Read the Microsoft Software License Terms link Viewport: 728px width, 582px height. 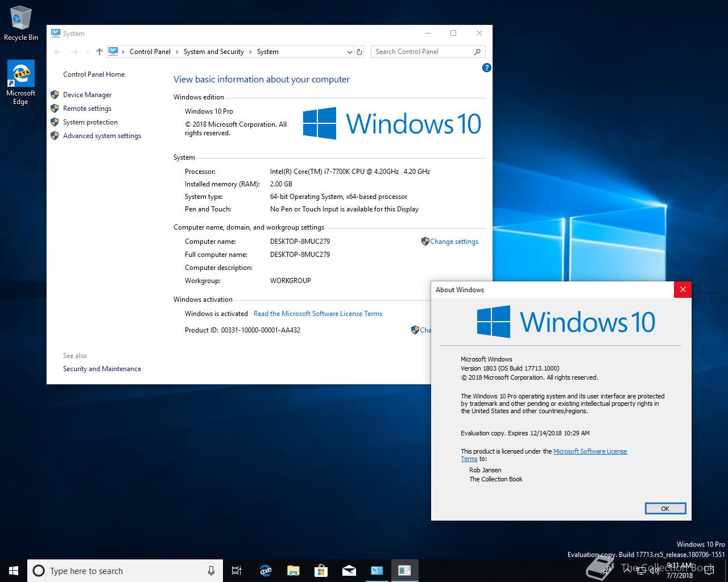pyautogui.click(x=318, y=314)
